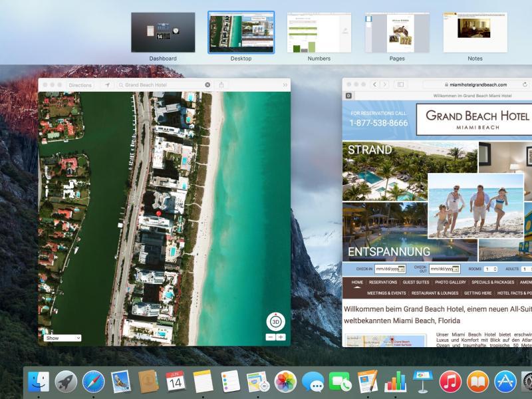Viewport: 532px width, 399px height.
Task: Zoom out with minus button in Maps
Action: click(x=271, y=337)
